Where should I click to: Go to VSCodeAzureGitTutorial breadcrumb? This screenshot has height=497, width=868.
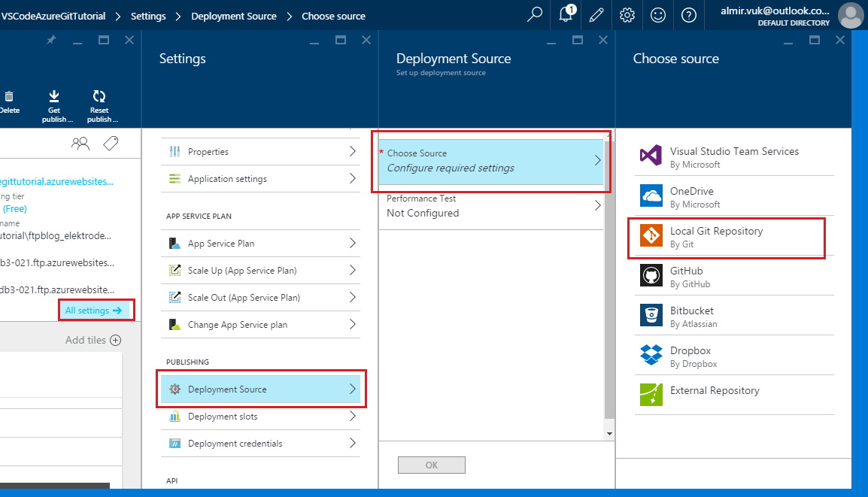coord(53,16)
